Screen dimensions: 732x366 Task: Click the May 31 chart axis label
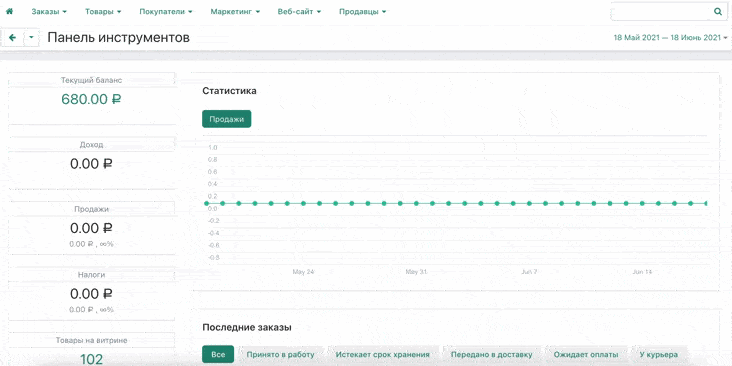coord(416,272)
